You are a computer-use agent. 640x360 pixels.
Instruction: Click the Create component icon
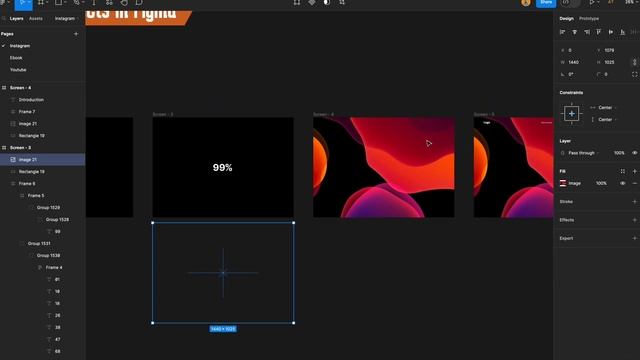pyautogui.click(x=312, y=3)
